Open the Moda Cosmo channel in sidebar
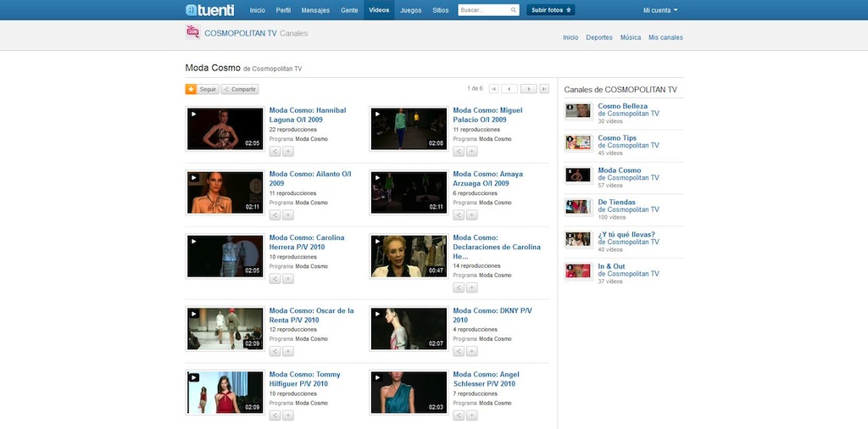 (x=620, y=170)
